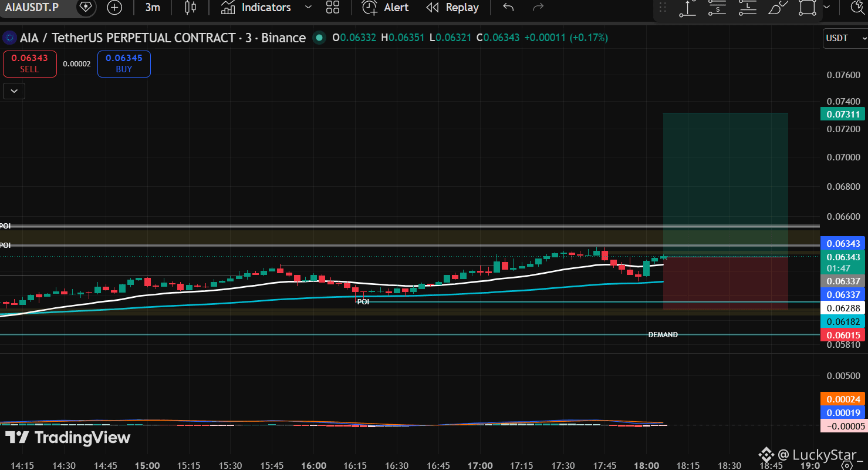868x470 pixels.
Task: Click the gray 0.06337 price label
Action: tap(843, 281)
